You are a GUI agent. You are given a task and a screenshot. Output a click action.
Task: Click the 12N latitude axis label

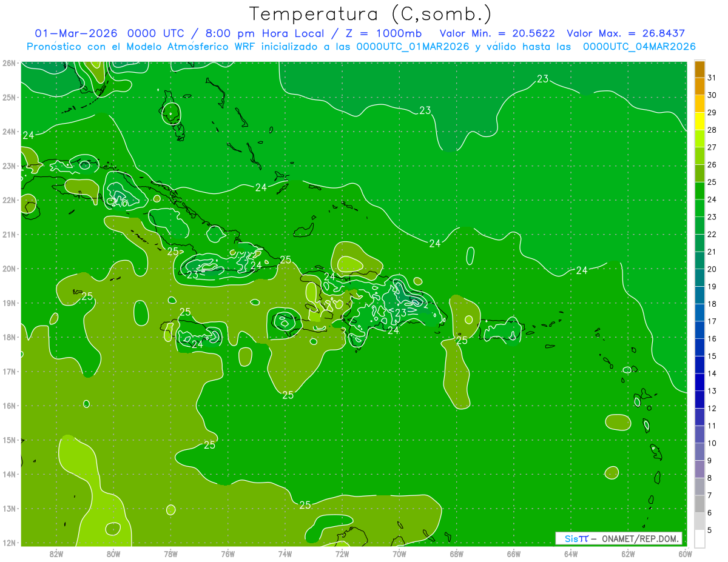click(x=9, y=543)
